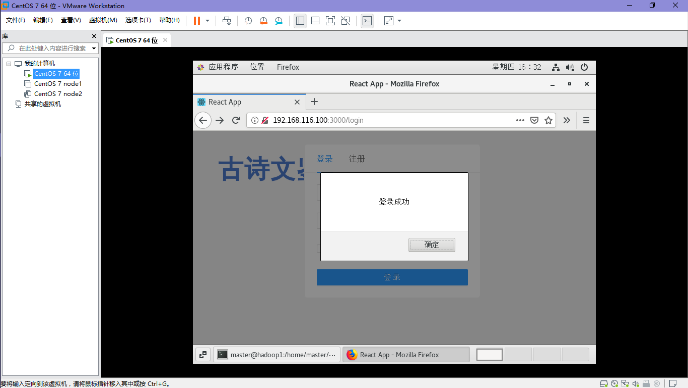Collapse the My Computer tree node

(8, 64)
